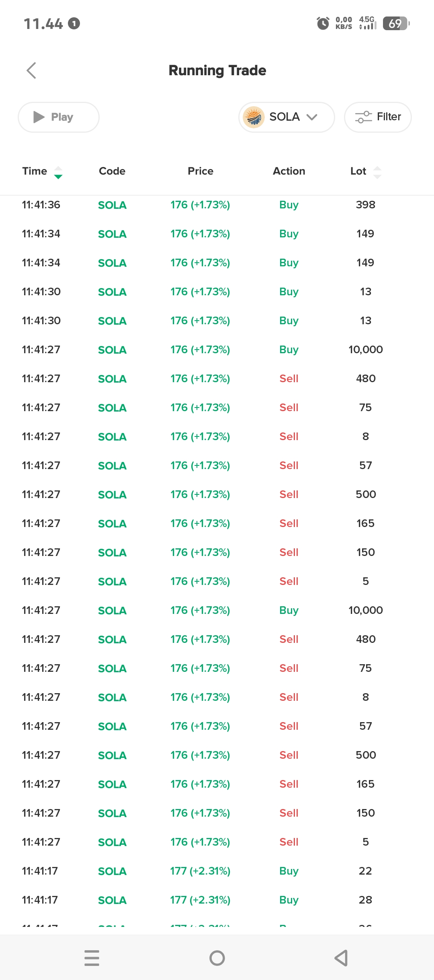Tap the alarm clock status icon
Screen dimensions: 434x980
(323, 24)
